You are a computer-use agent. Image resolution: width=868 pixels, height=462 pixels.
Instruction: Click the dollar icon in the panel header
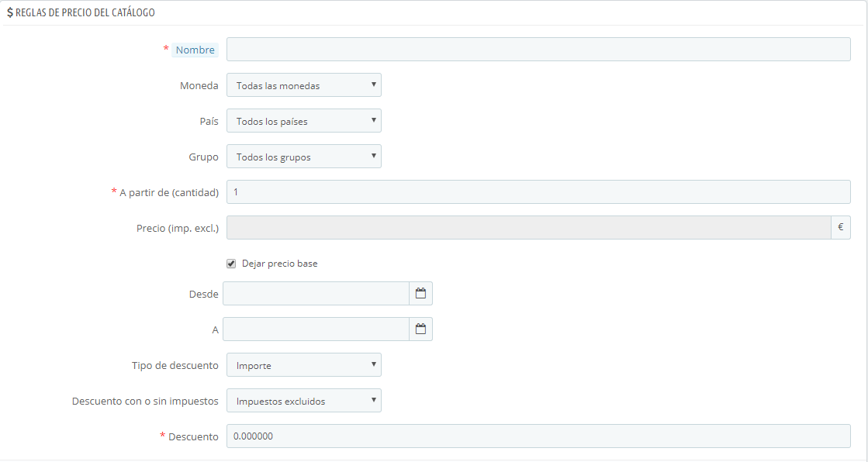[10, 12]
